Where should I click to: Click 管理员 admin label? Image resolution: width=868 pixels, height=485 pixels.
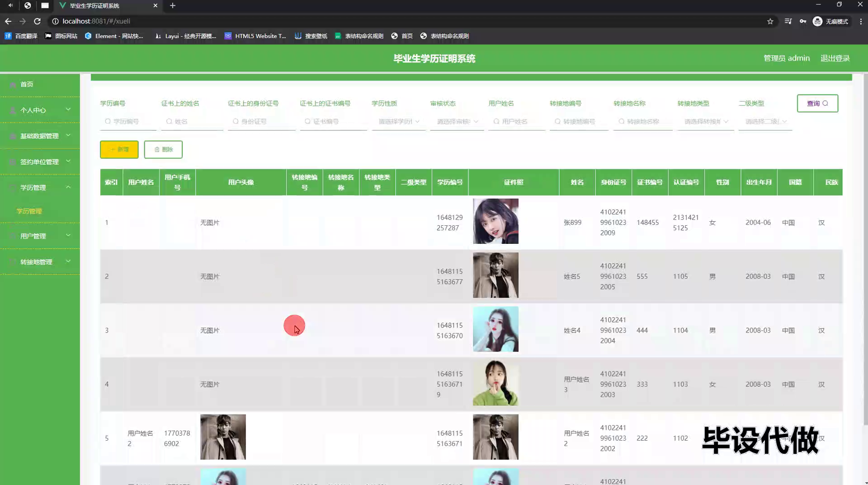click(x=787, y=58)
